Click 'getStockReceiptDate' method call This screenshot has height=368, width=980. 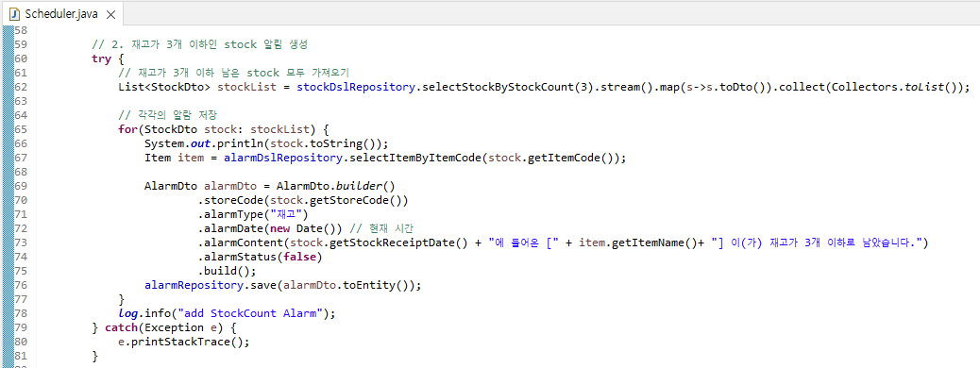(x=393, y=243)
